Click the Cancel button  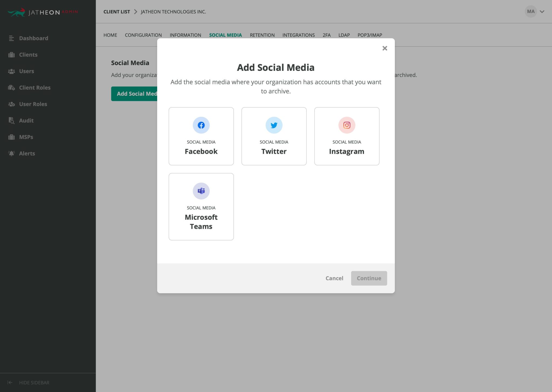334,278
